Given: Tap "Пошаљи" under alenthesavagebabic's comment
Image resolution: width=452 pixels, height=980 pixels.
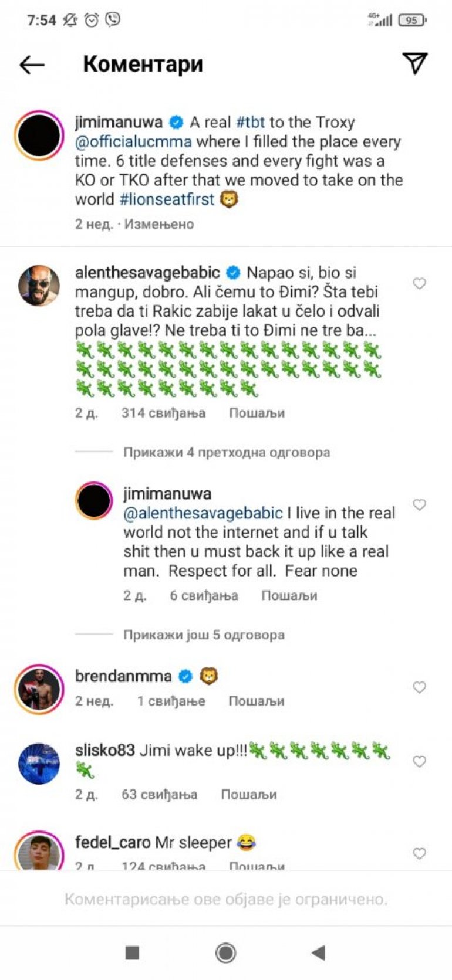Looking at the screenshot, I should click(x=257, y=413).
